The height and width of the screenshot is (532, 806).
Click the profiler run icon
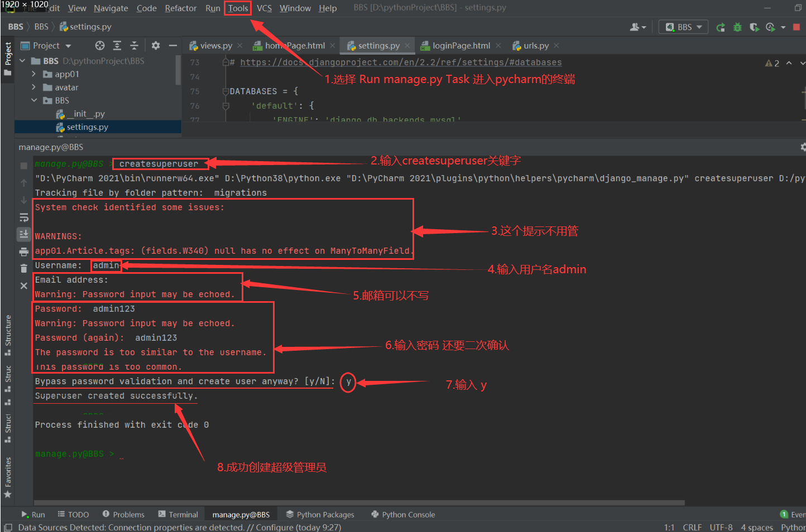tap(771, 27)
